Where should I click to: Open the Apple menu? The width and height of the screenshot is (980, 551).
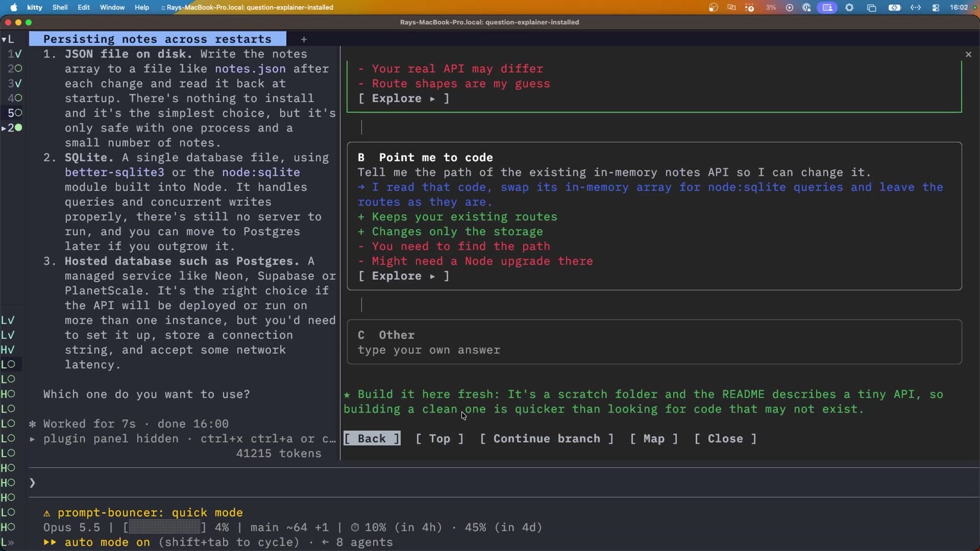coord(13,7)
